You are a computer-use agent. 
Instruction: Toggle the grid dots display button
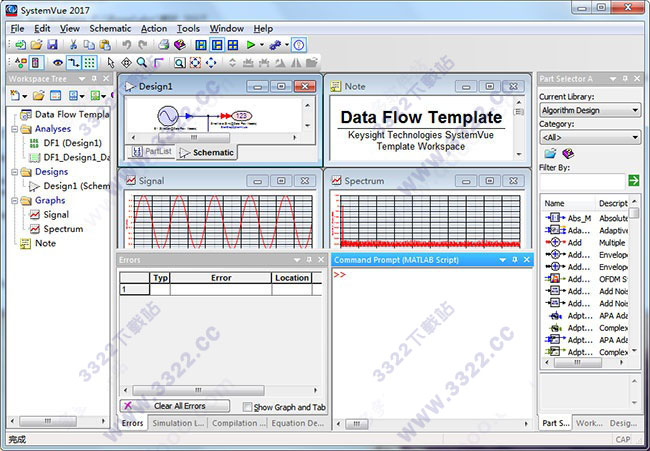click(x=90, y=62)
